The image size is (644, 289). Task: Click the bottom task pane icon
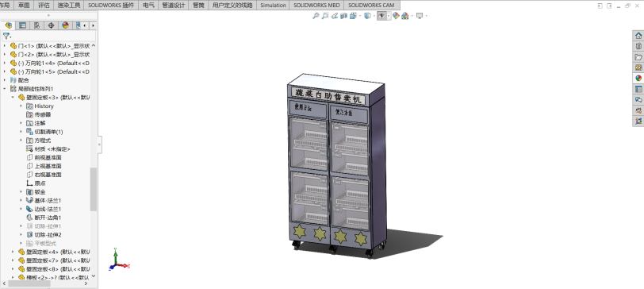pos(638,121)
